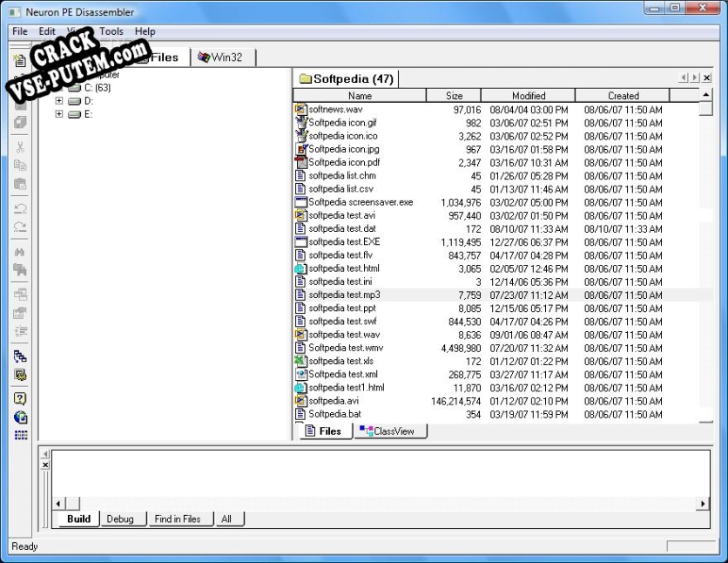
Task: Sort by the Modified column header
Action: coord(529,96)
